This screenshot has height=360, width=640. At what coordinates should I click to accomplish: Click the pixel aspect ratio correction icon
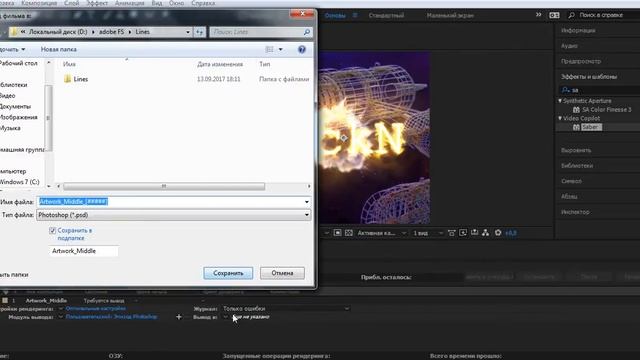coord(451,233)
